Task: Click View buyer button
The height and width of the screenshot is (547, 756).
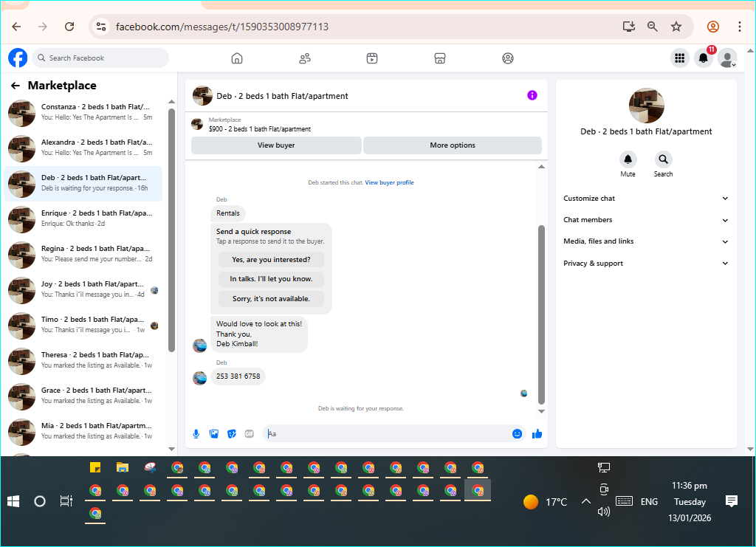Action: click(276, 145)
